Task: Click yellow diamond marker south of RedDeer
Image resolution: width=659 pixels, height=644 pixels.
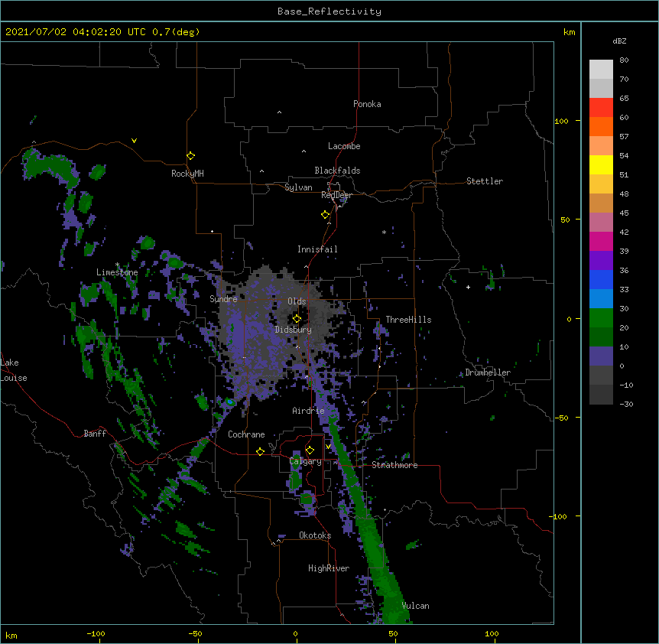Action: tap(326, 215)
